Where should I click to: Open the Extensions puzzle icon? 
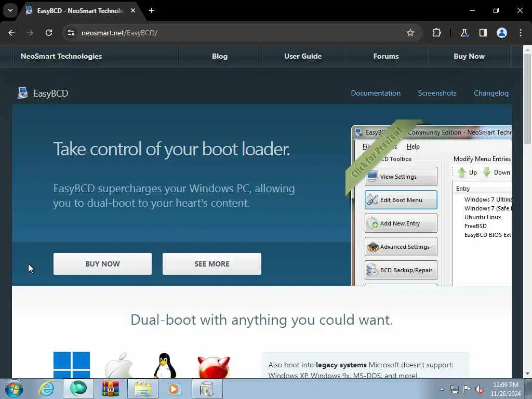(436, 33)
